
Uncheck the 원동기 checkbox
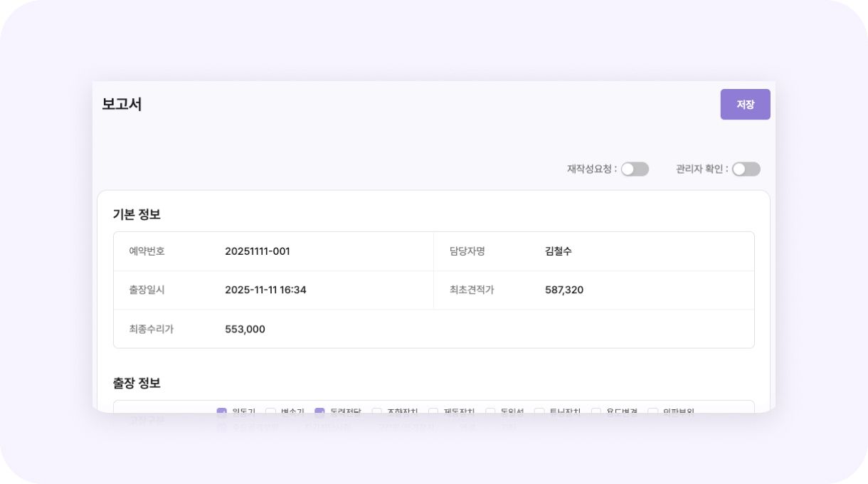(222, 411)
